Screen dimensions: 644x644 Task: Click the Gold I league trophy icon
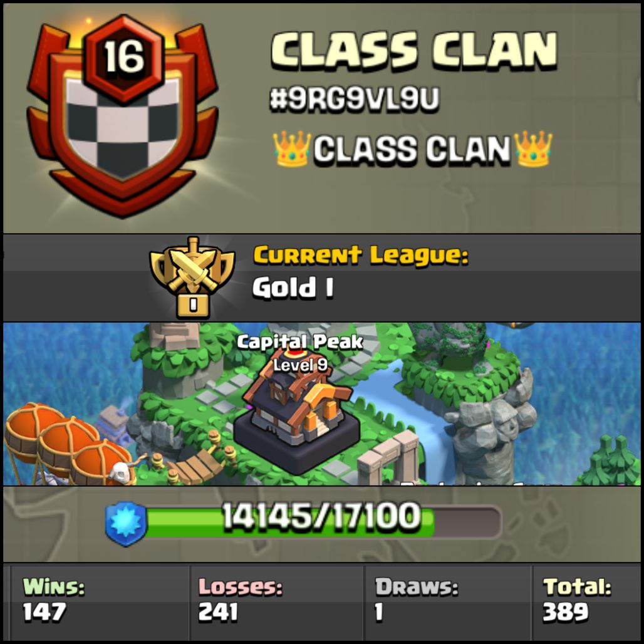(x=192, y=278)
